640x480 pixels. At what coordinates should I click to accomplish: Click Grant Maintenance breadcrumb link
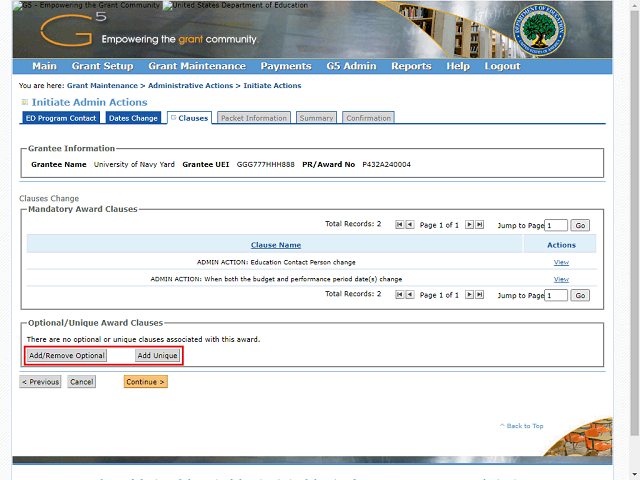(x=102, y=86)
